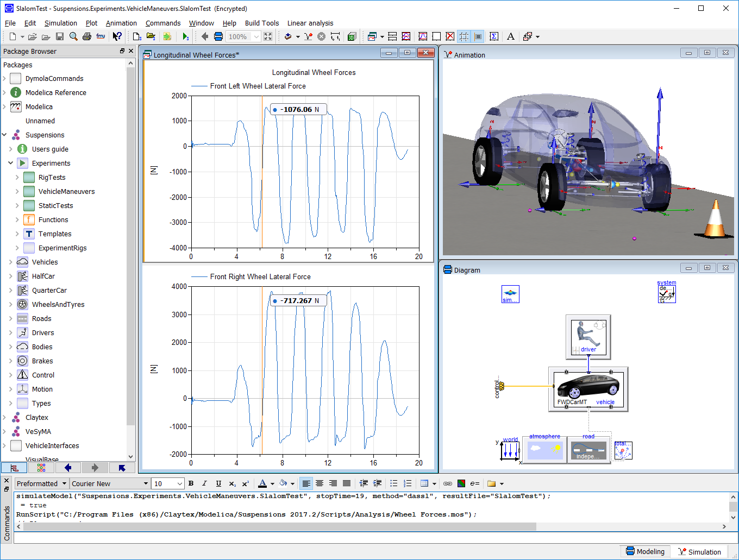Click the FMU import icon
This screenshot has width=739, height=560.
tap(101, 36)
